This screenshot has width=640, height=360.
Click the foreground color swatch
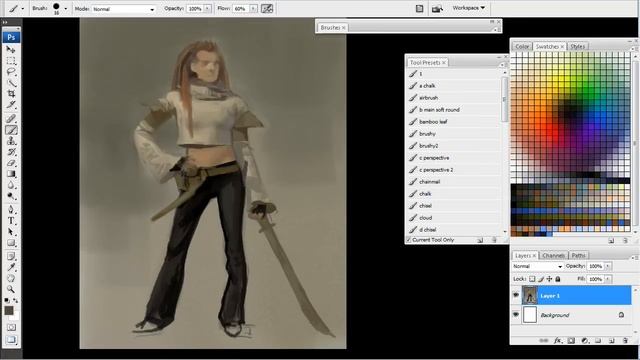[x=9, y=311]
